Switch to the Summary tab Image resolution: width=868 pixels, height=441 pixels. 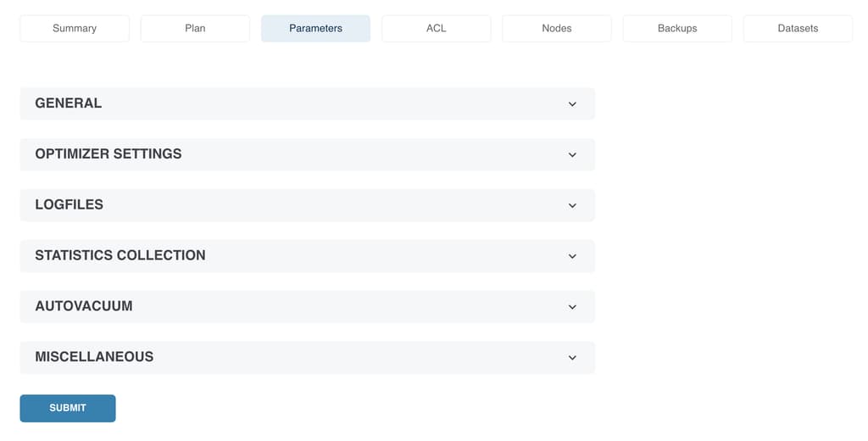75,28
